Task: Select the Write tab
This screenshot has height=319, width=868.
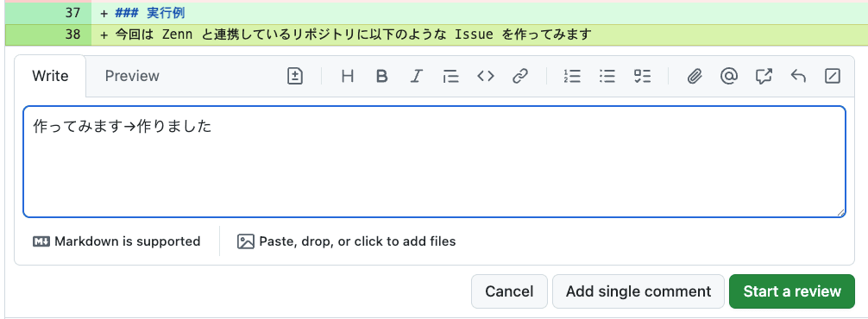Action: pos(50,76)
